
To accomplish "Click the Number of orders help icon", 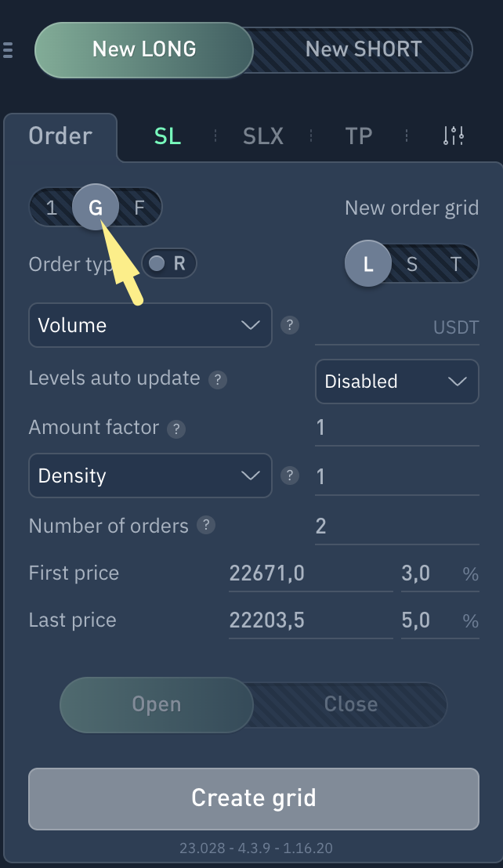I will 206,526.
